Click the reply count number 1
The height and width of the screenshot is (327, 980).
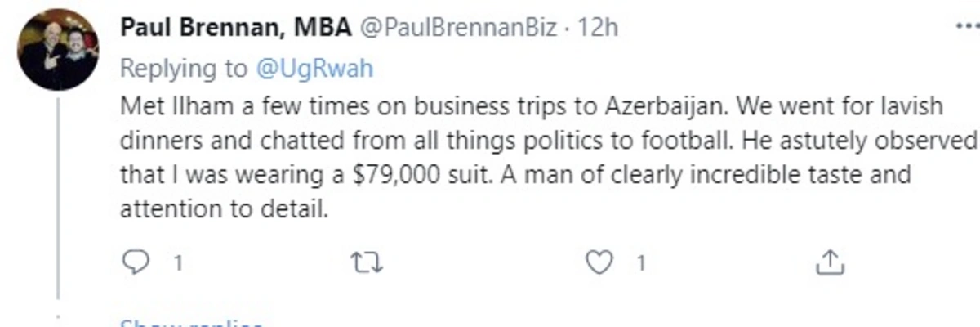tap(177, 263)
